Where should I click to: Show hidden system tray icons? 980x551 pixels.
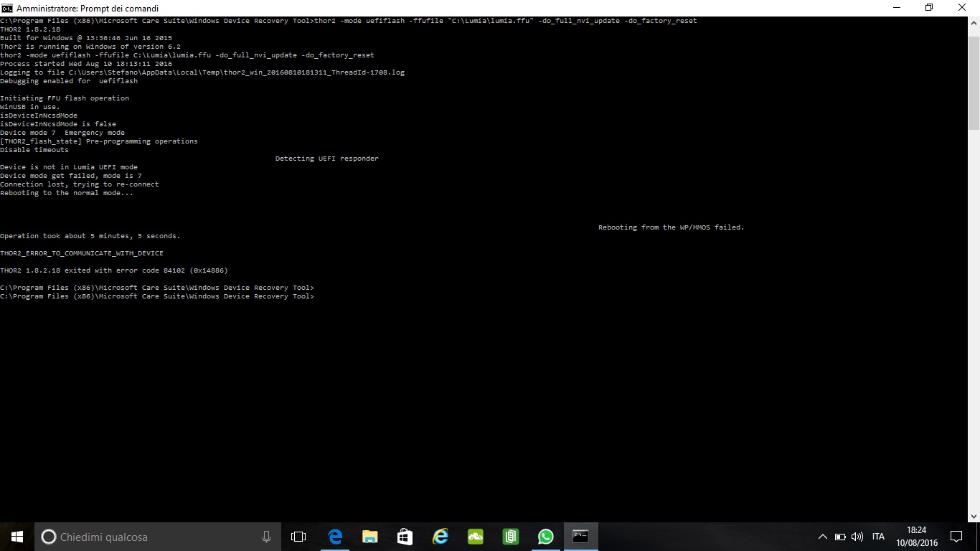tap(823, 537)
